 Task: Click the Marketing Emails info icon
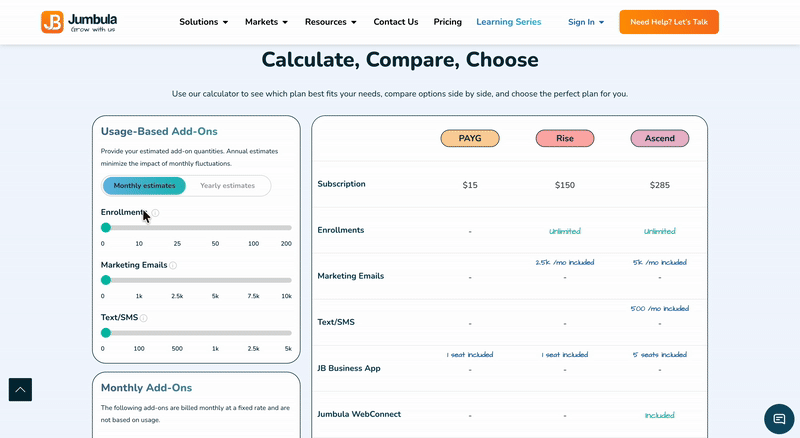click(173, 266)
